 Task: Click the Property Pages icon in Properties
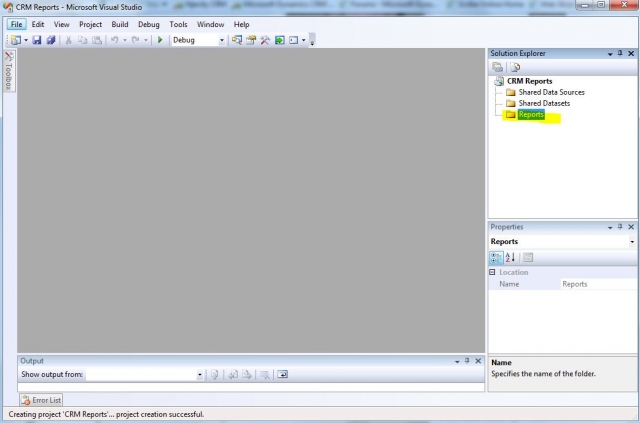[x=528, y=257]
